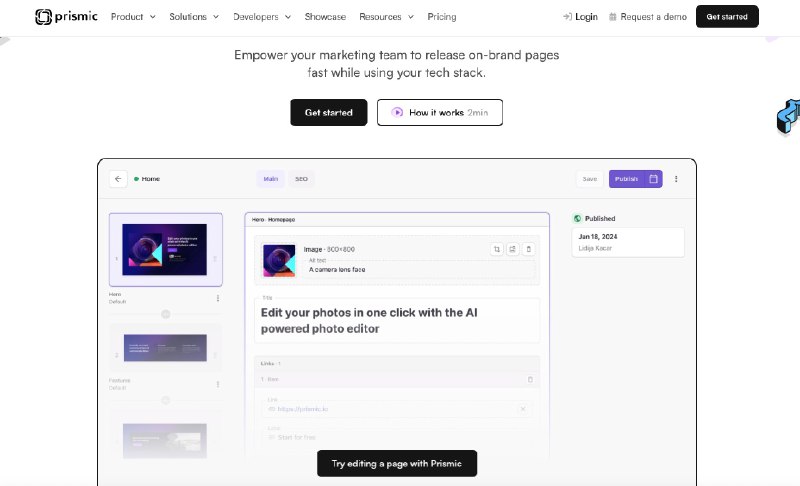
Task: Clear the link URL with X icon
Action: click(x=523, y=409)
